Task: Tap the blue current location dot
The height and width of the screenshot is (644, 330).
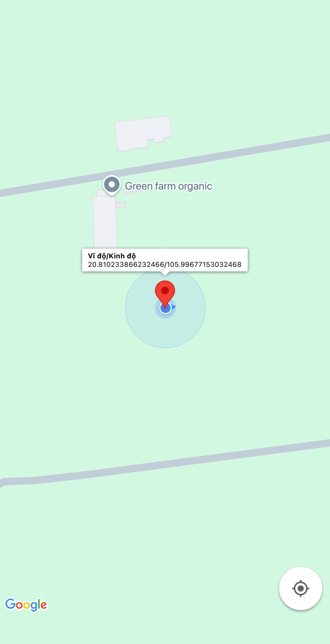Action: point(166,308)
